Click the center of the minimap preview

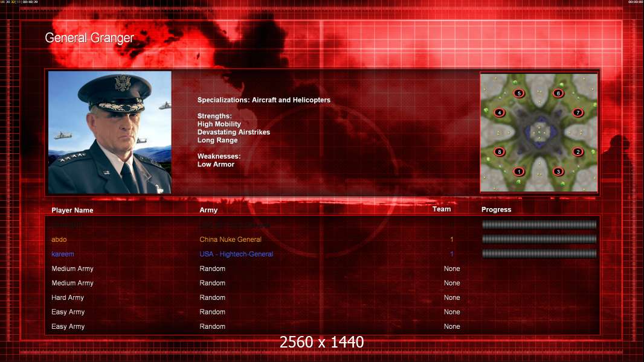[x=539, y=132]
